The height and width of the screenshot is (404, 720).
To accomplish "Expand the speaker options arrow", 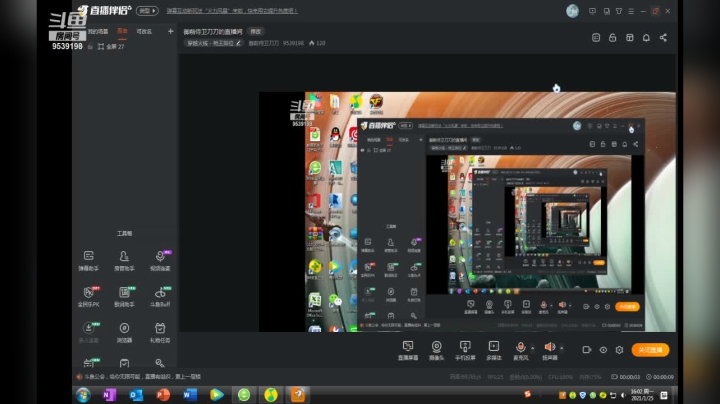I will 562,348.
